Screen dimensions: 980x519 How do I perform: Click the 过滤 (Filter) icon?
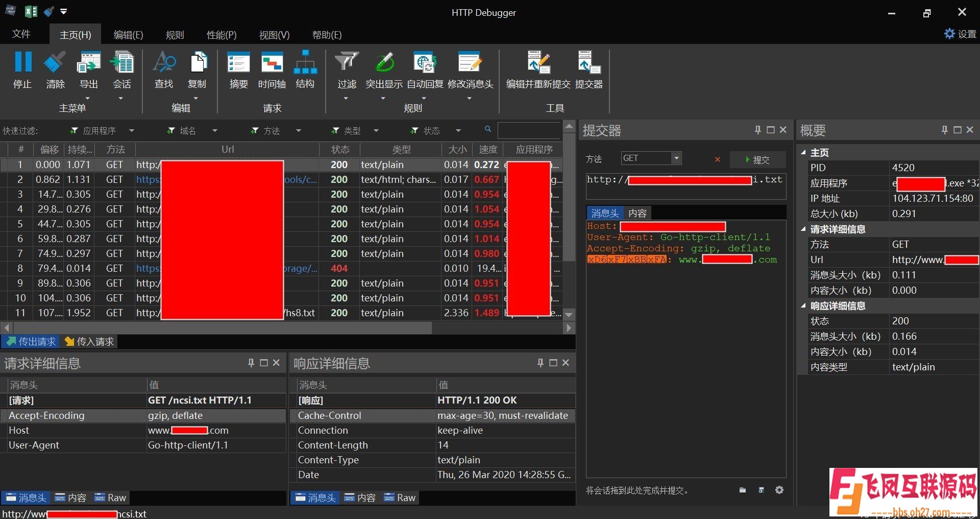click(x=347, y=62)
